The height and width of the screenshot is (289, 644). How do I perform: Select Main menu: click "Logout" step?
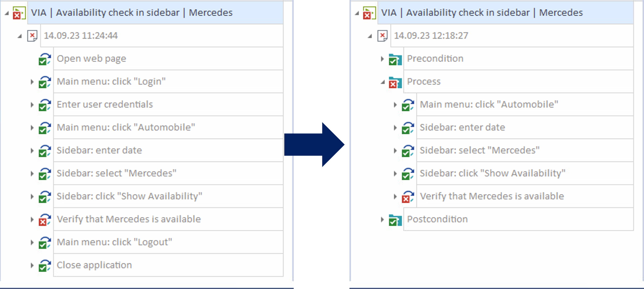click(x=114, y=242)
